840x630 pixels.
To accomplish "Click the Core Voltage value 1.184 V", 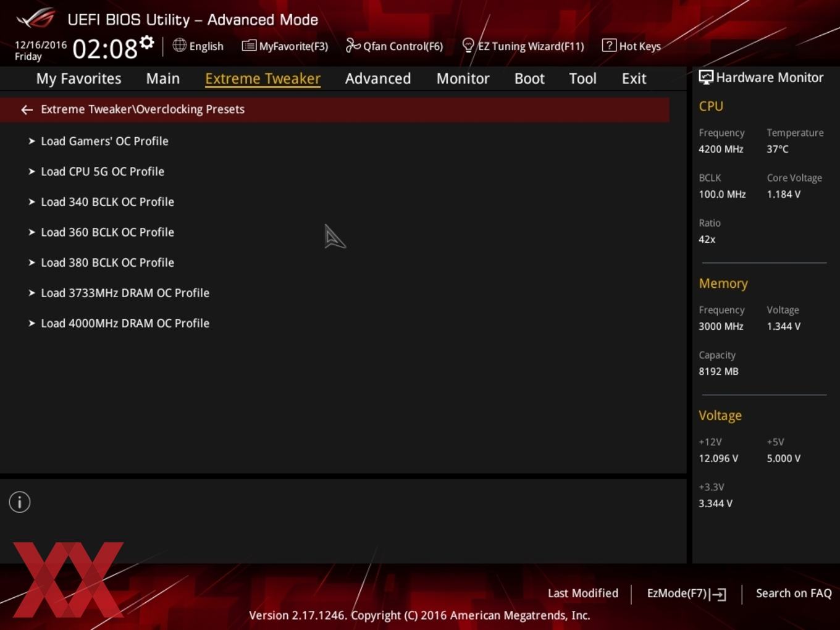I will click(x=783, y=194).
